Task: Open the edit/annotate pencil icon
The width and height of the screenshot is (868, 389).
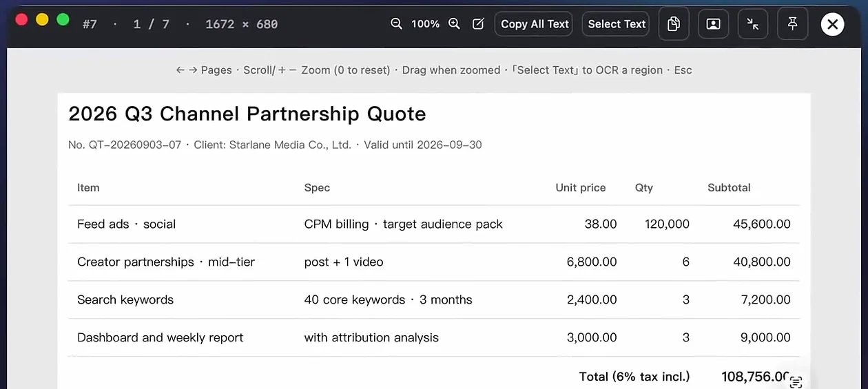Action: 478,24
